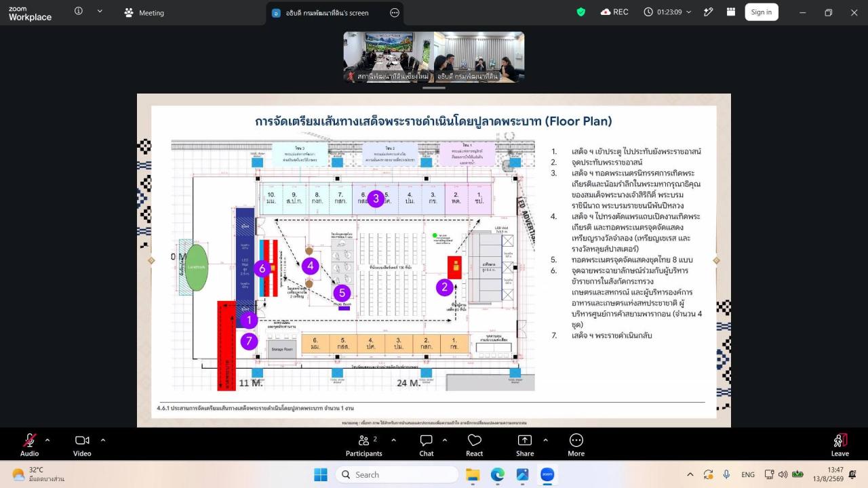Select the right participant video thumbnail

click(479, 57)
